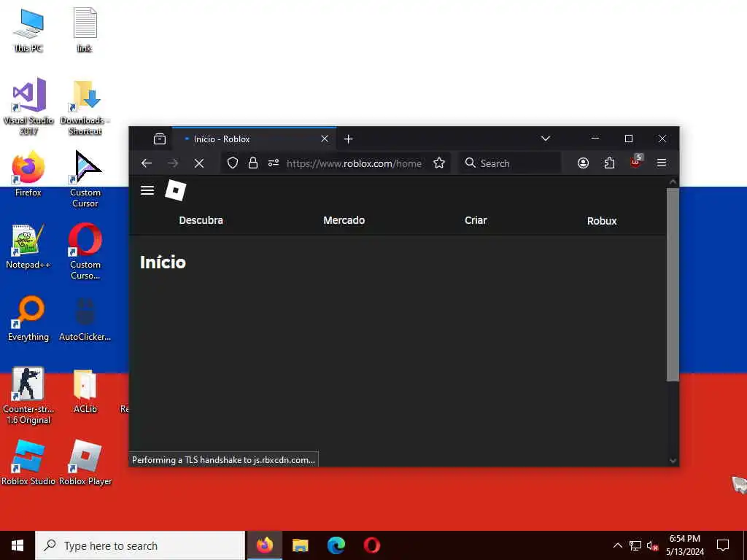
Task: Stop loading the page with the X button
Action: coord(199,163)
